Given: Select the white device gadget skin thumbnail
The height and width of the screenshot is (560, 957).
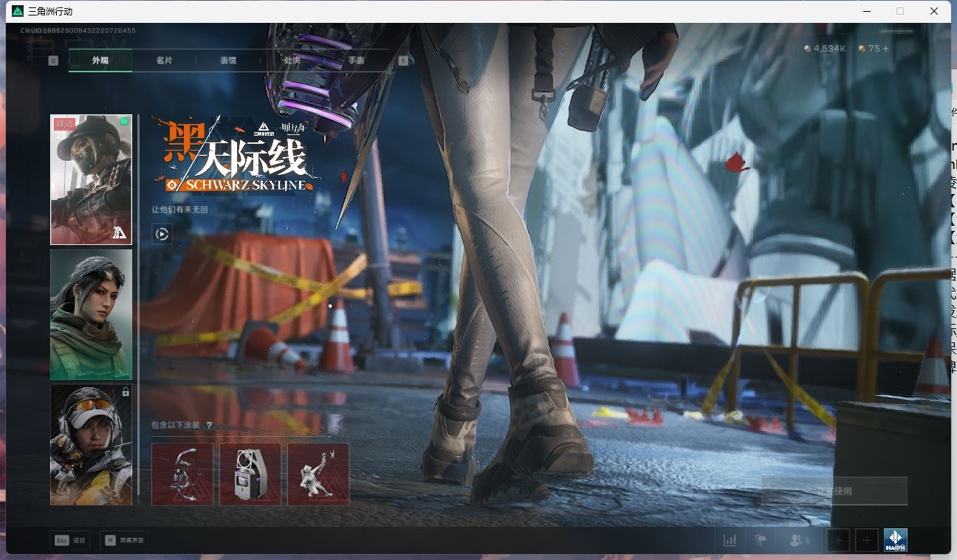Looking at the screenshot, I should 250,474.
